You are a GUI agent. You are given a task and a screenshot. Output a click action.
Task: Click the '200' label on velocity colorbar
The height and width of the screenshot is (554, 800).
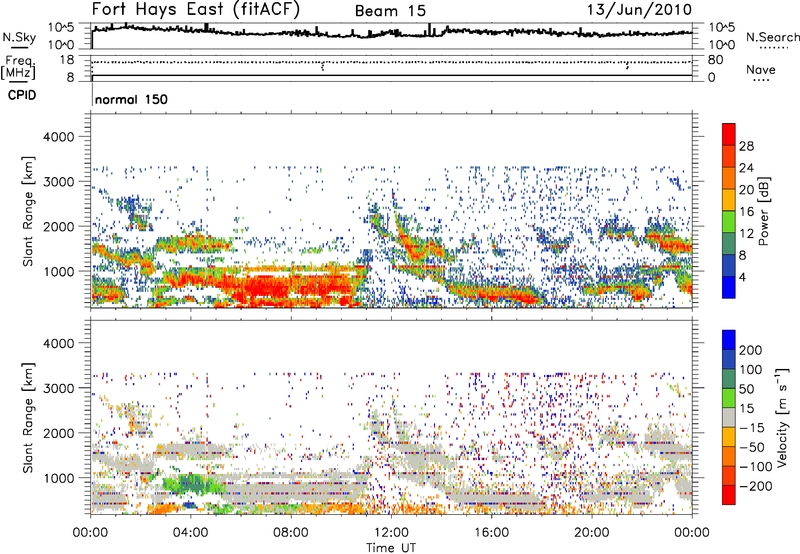point(751,350)
